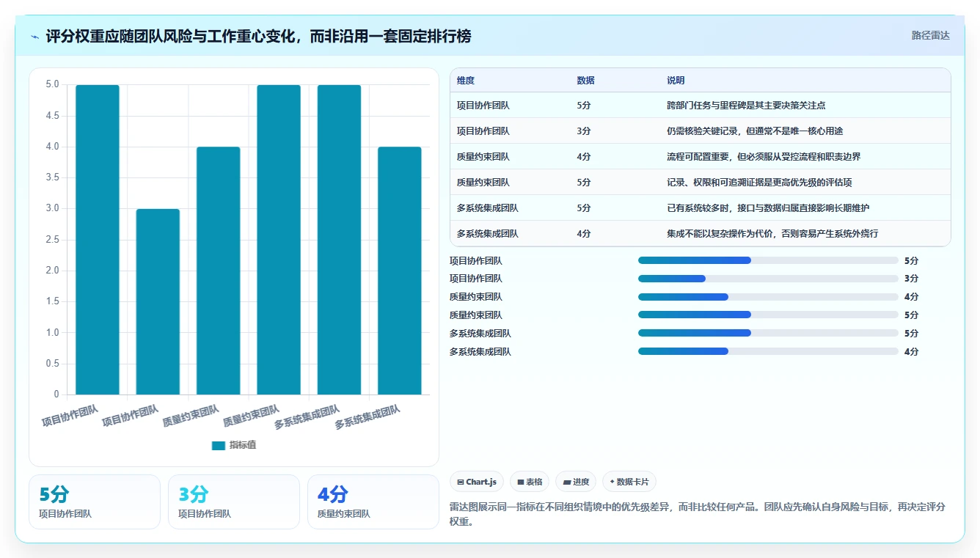Select the 表格 tag chip

(530, 482)
